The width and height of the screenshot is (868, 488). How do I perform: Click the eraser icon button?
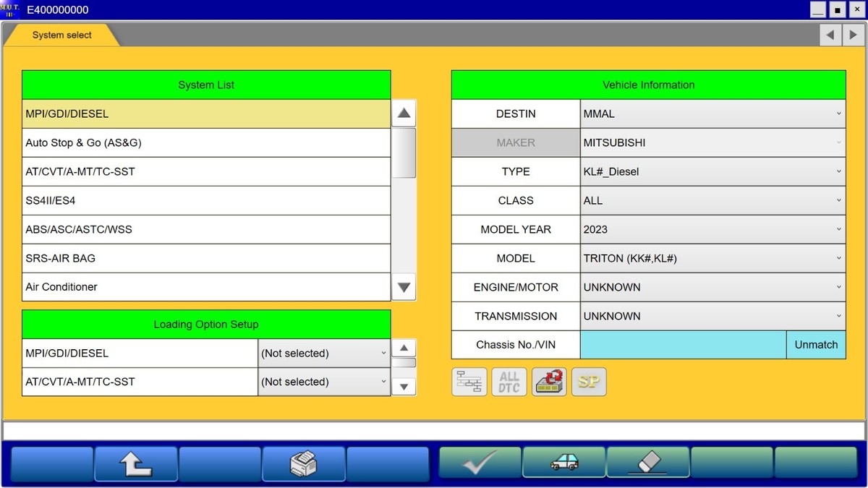click(x=648, y=464)
